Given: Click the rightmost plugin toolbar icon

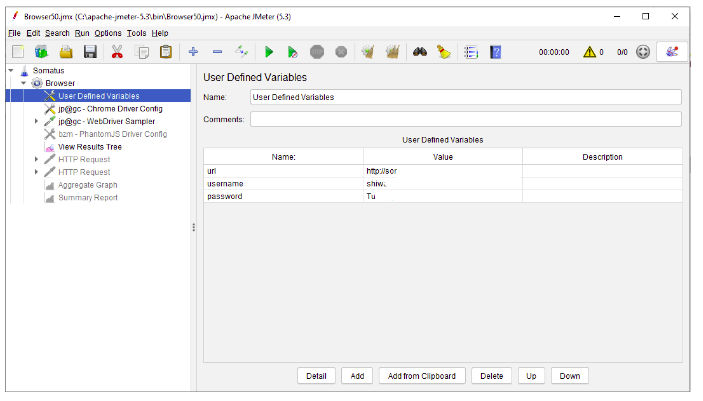Looking at the screenshot, I should 672,52.
